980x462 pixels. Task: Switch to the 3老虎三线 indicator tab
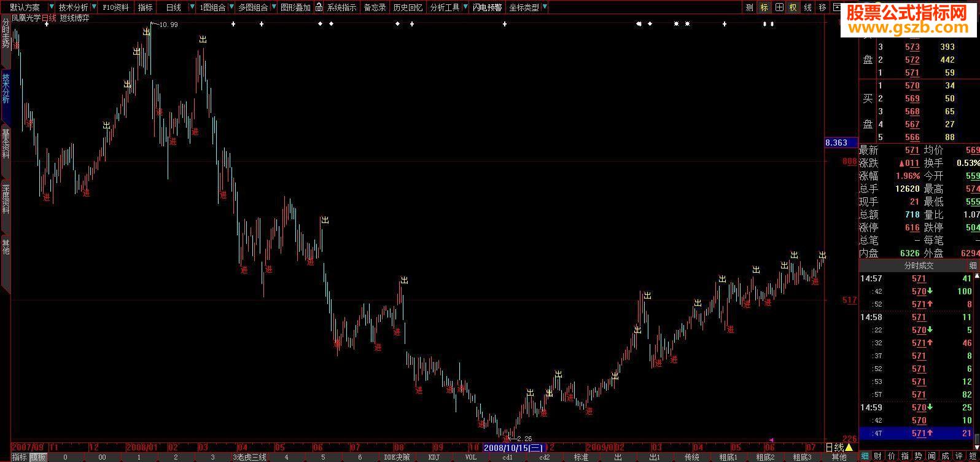[x=249, y=457]
